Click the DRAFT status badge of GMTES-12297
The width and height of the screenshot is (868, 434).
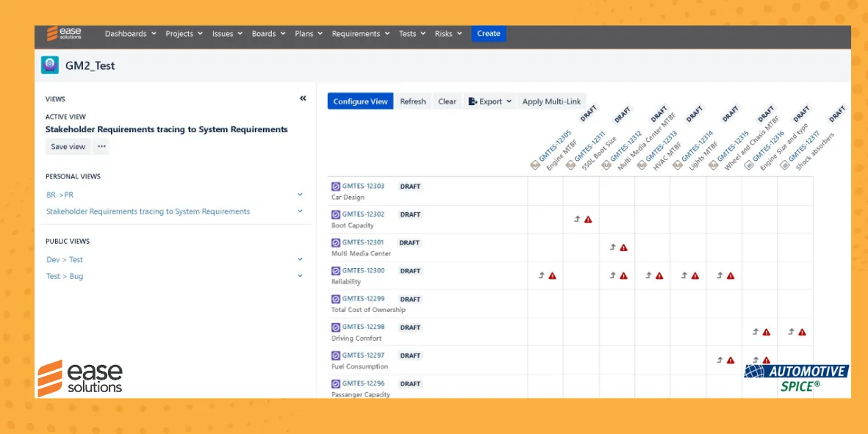(x=410, y=355)
